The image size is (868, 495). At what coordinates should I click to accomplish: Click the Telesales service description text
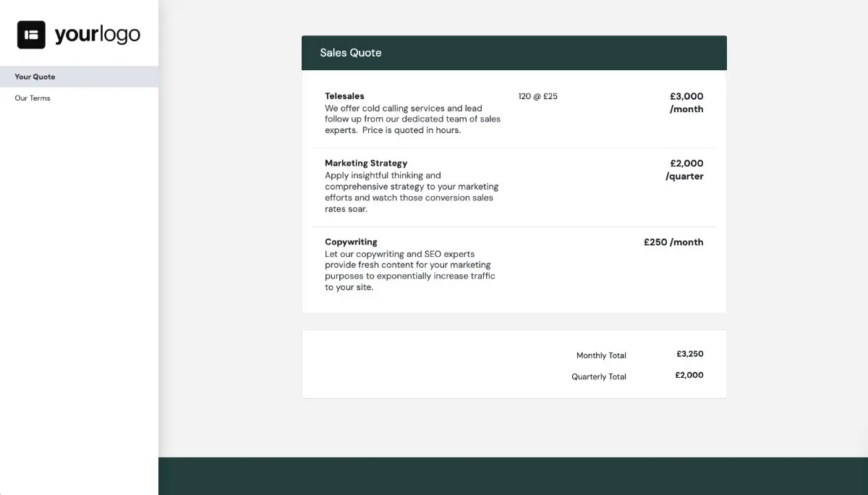(x=412, y=119)
